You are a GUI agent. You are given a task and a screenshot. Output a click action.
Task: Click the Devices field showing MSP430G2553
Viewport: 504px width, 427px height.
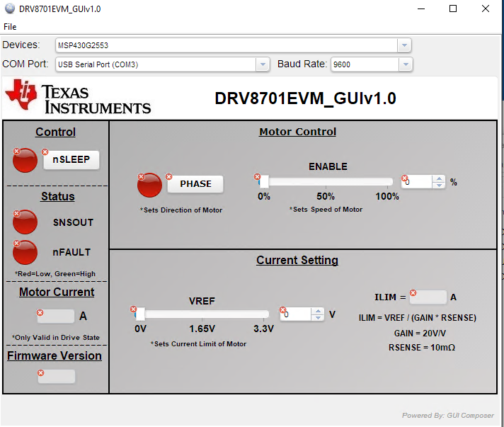(233, 45)
